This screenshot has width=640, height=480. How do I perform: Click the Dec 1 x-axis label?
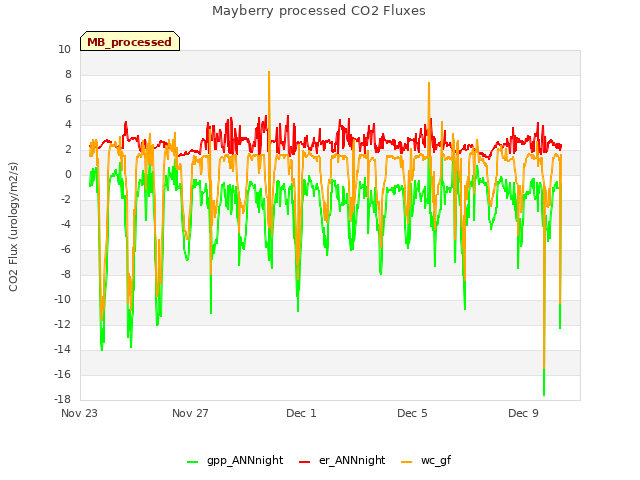pyautogui.click(x=301, y=413)
